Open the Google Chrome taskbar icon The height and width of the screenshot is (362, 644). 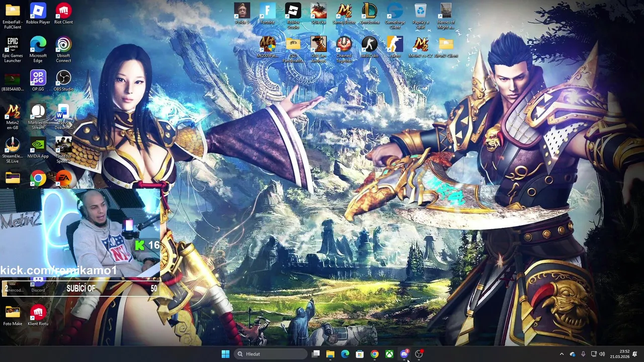(x=374, y=354)
